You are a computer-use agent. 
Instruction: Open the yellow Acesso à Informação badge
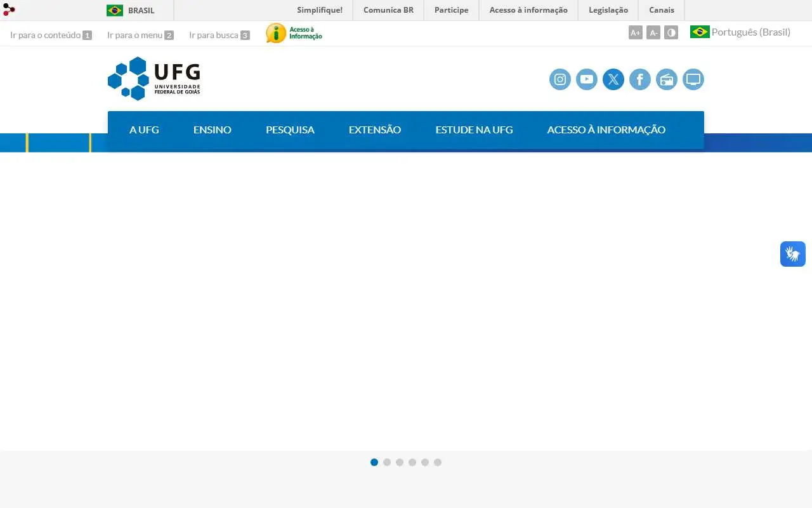click(294, 33)
